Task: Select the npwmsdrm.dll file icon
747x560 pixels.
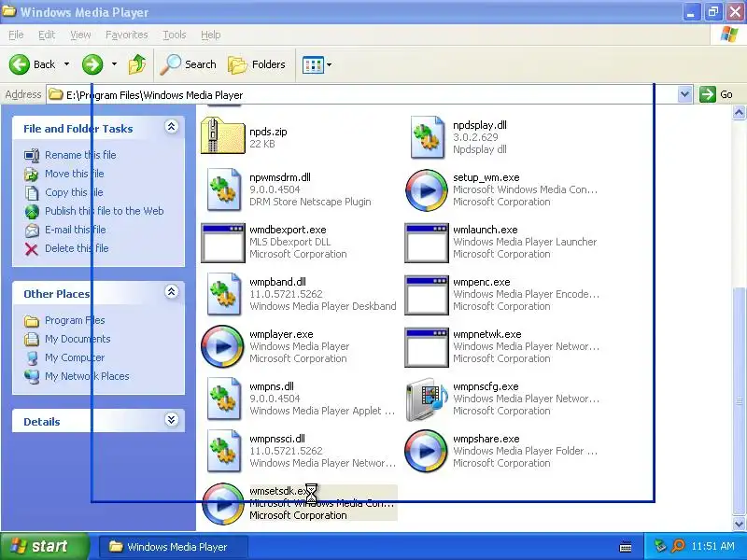Action: [x=223, y=189]
